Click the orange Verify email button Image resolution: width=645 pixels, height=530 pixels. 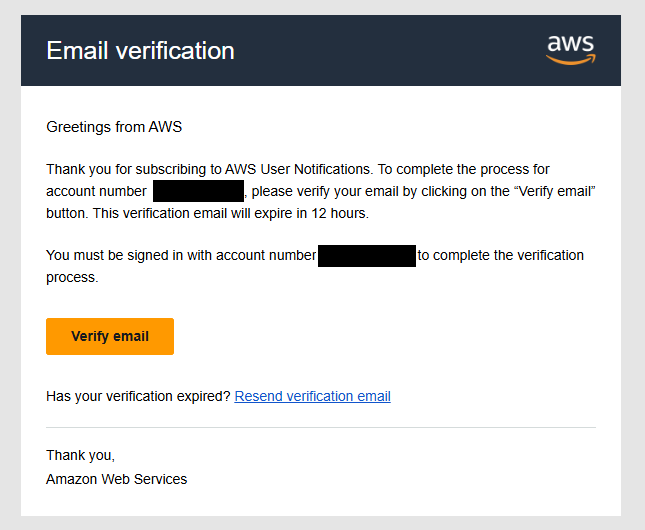point(110,336)
